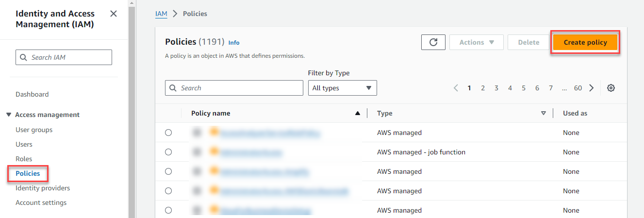Select the first policy radio button
Viewport: 644px width, 218px height.
168,133
